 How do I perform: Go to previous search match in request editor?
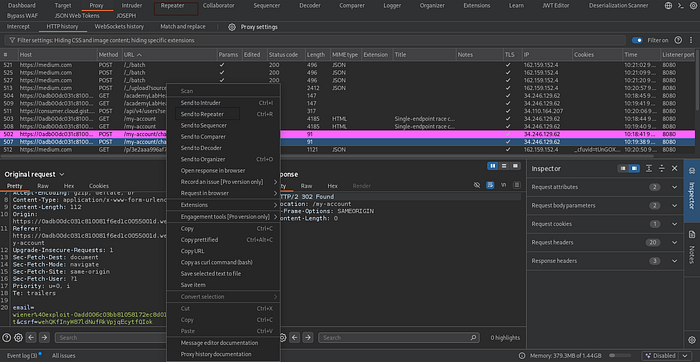31,338
